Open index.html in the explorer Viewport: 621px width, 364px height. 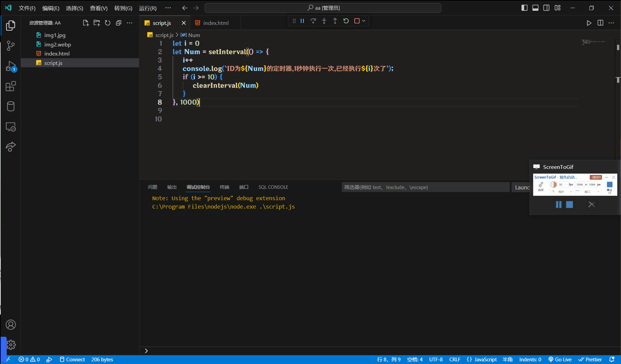80,53
